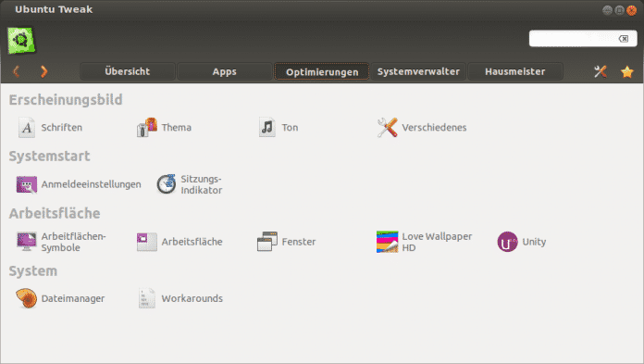The image size is (644, 364).
Task: Select the Optimierungen tab
Action: [x=322, y=72]
